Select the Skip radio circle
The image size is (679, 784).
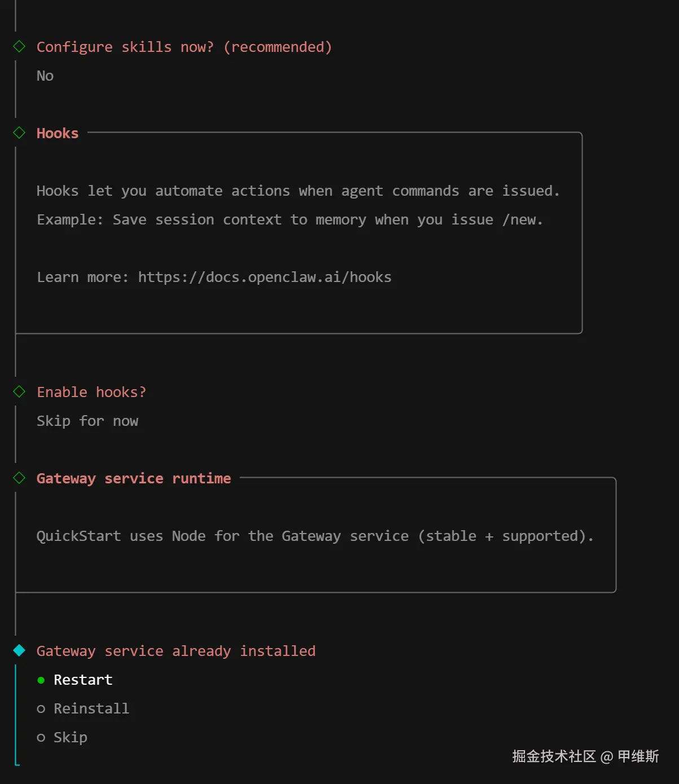pyautogui.click(x=41, y=738)
